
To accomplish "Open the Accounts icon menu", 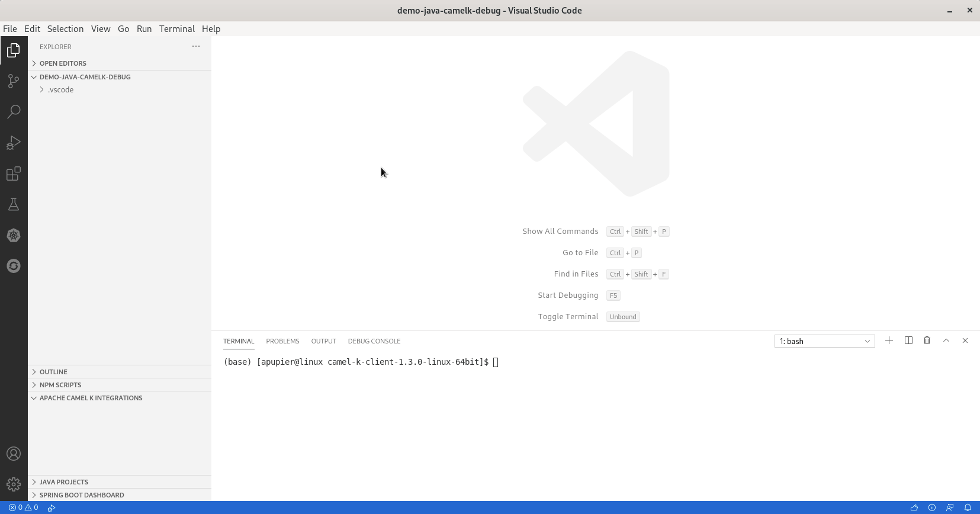I will click(x=14, y=454).
